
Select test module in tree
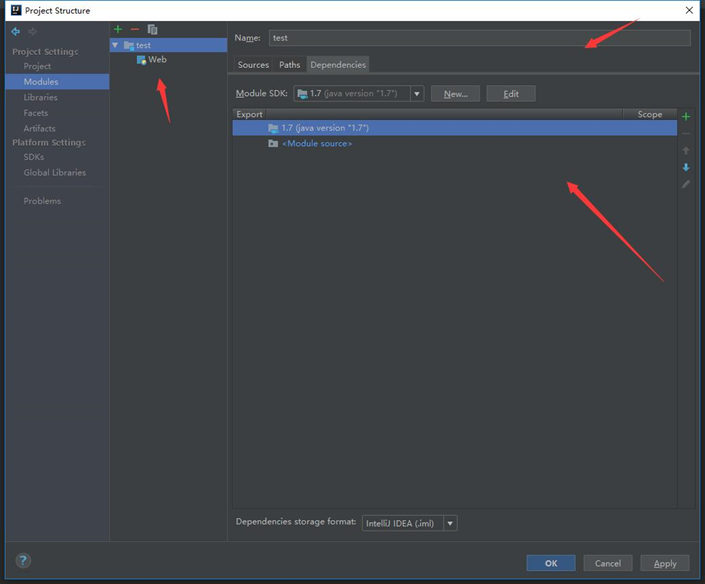(x=169, y=45)
